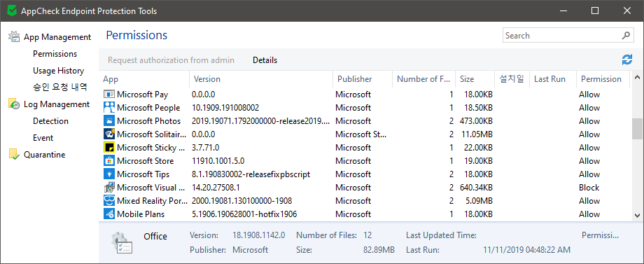The height and width of the screenshot is (264, 644).
Task: Click the Microsoft Store app icon
Action: pyautogui.click(x=108, y=161)
